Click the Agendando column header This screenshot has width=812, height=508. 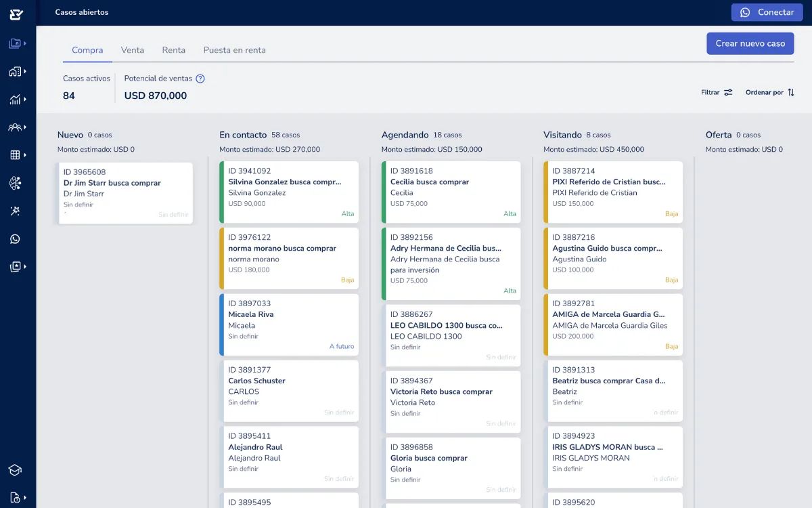[x=405, y=135]
